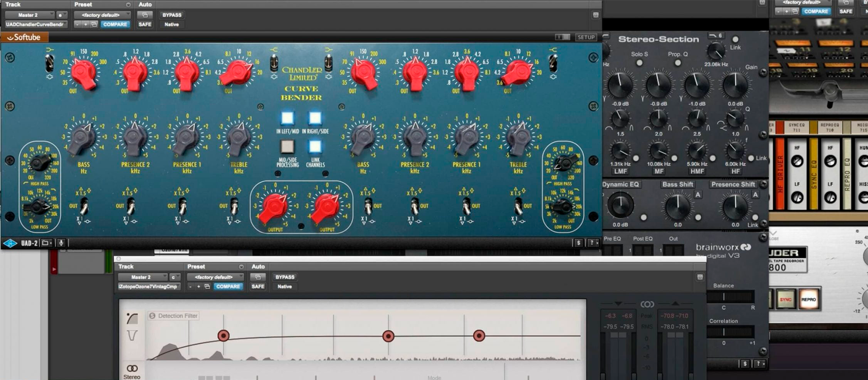Click the left channel red OUTPUT knob
Screen dimensions: 868x380
click(274, 207)
